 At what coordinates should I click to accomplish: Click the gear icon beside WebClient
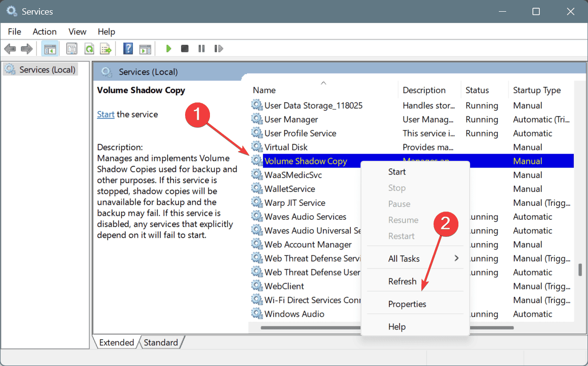pos(257,286)
